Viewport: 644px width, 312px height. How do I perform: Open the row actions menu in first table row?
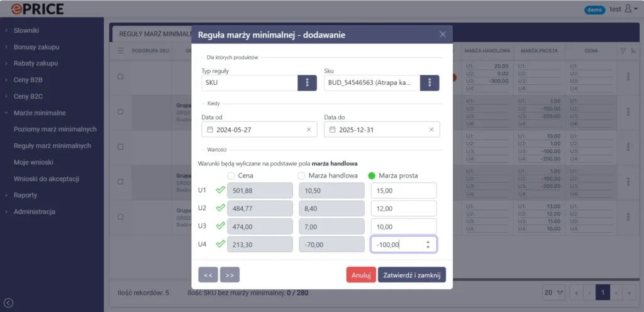pyautogui.click(x=628, y=77)
